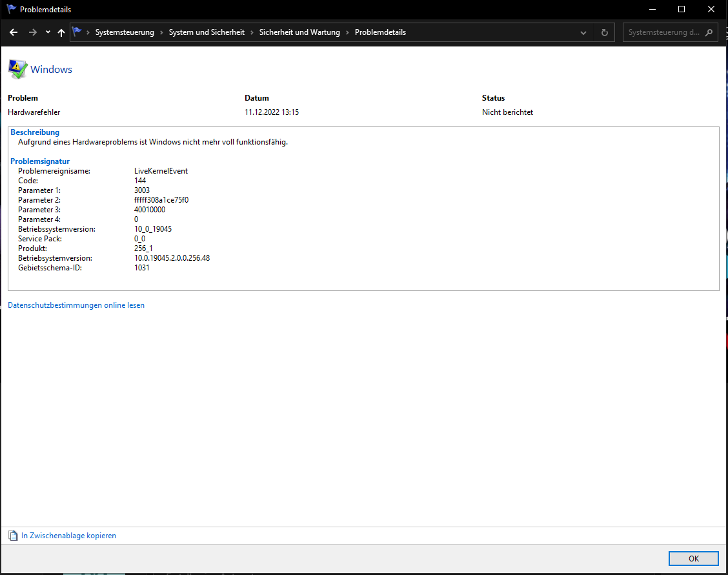Select OS version value 10_0_19045
The width and height of the screenshot is (728, 575).
tap(153, 229)
